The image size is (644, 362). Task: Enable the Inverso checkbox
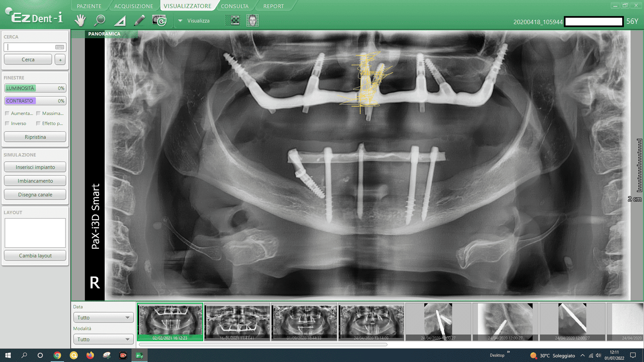point(7,123)
